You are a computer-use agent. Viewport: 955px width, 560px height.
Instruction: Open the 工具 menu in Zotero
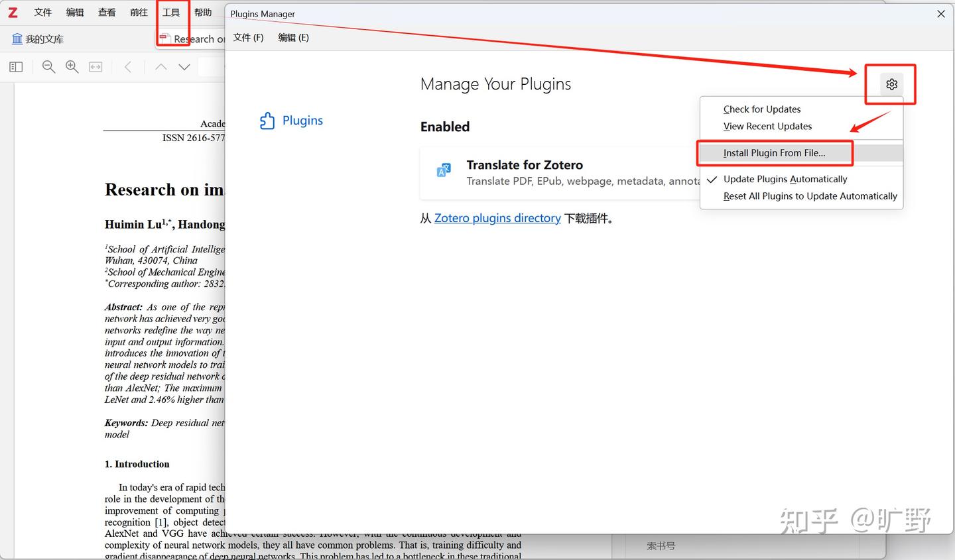point(171,12)
